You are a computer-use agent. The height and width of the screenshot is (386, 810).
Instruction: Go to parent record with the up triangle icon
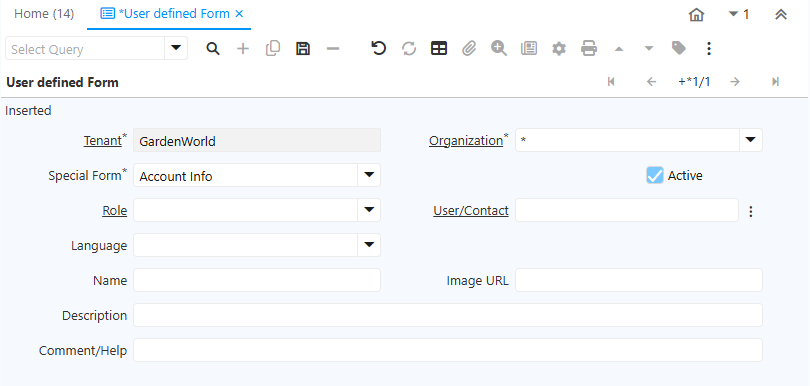point(619,49)
